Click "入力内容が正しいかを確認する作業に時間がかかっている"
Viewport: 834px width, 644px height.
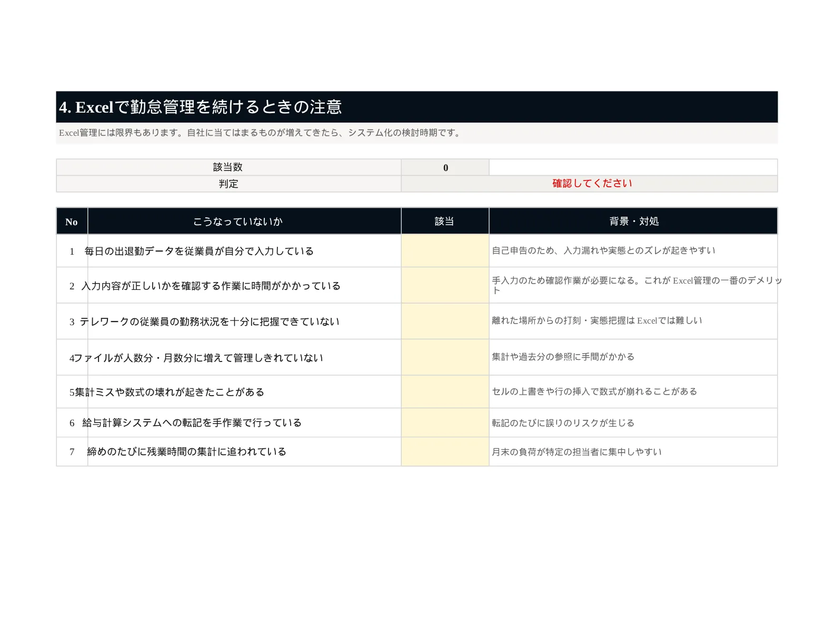click(x=211, y=286)
